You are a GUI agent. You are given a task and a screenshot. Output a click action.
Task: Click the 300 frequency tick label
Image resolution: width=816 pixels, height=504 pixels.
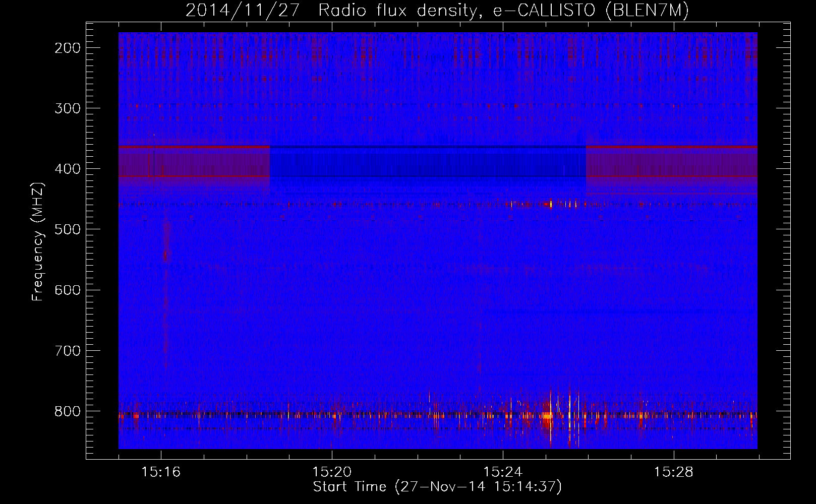click(68, 108)
